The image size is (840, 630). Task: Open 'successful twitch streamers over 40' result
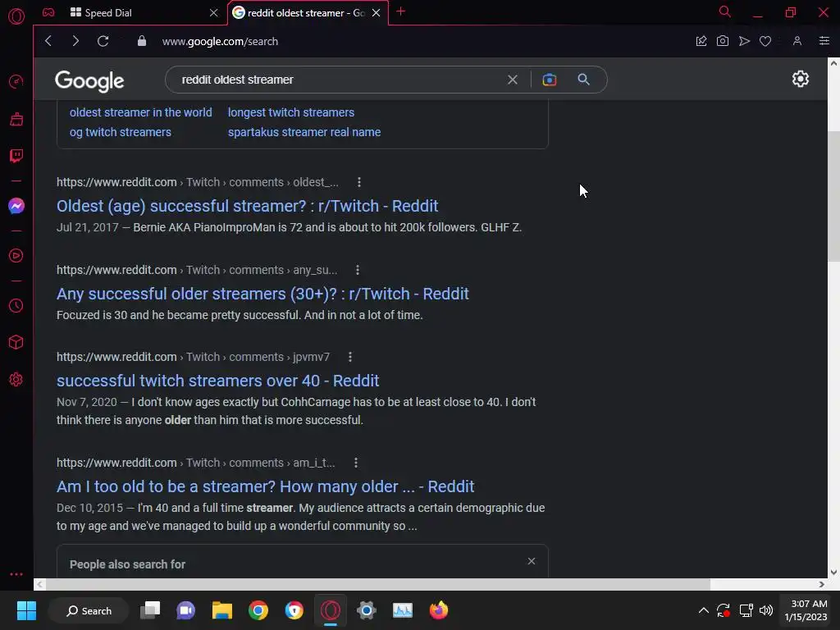pos(217,381)
